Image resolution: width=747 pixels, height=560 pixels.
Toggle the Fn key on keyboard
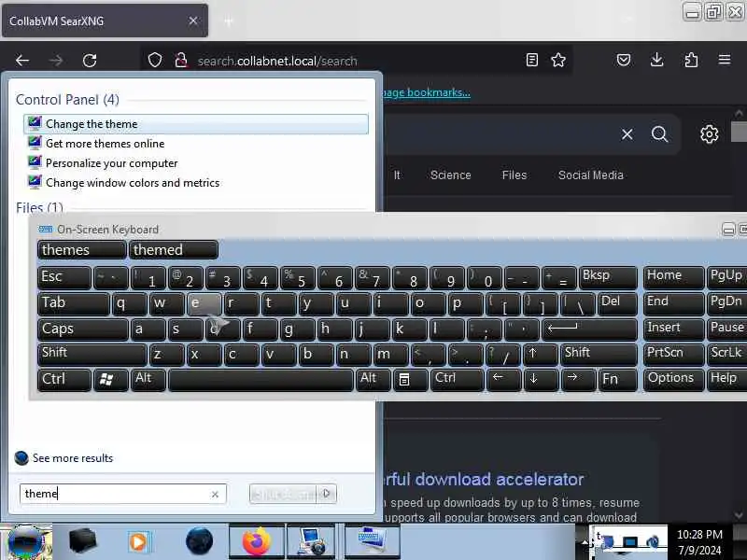click(617, 380)
